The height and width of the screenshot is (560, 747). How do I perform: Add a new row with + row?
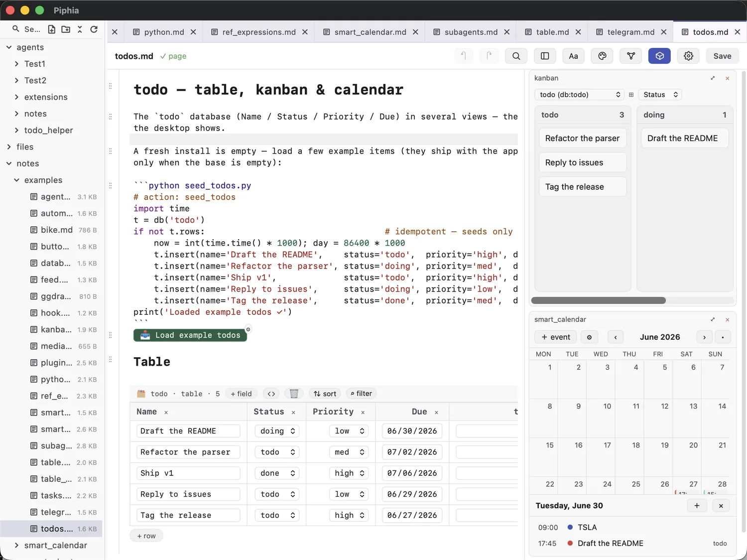point(146,536)
